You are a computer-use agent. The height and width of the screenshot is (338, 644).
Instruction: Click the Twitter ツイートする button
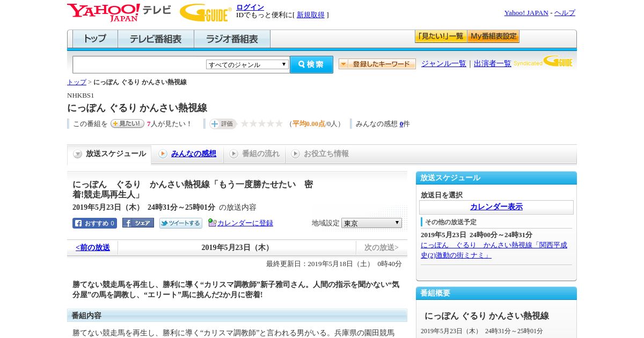[x=181, y=223]
